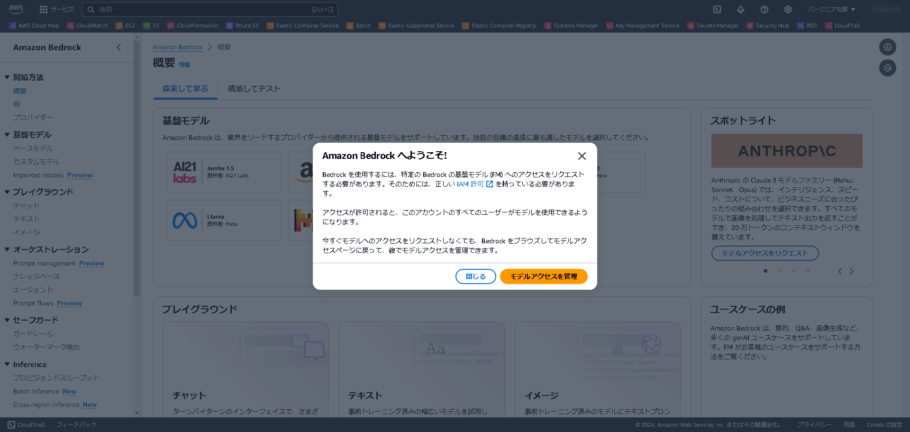Click フィードバック in the footer
The width and height of the screenshot is (910, 432).
click(x=76, y=424)
